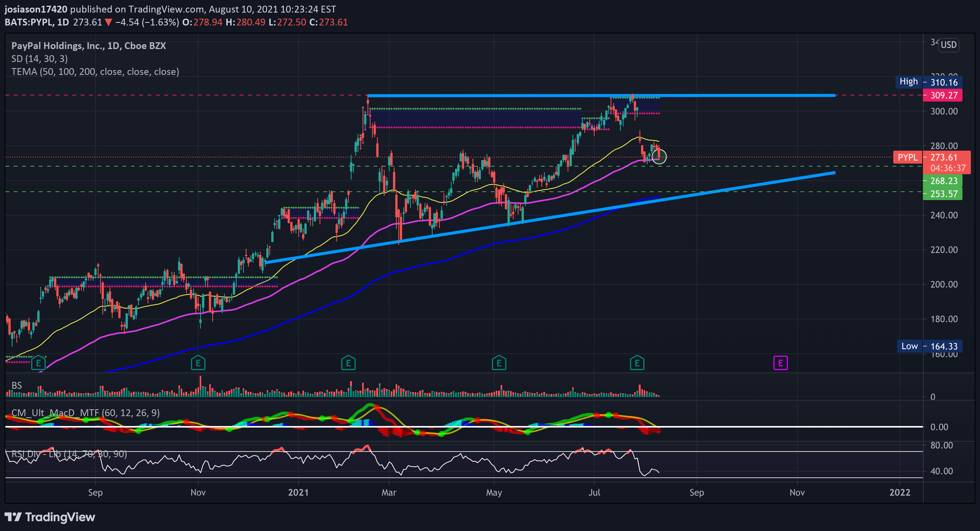Click the purple upcoming earnings marker
Image resolution: width=980 pixels, height=531 pixels.
[x=781, y=363]
